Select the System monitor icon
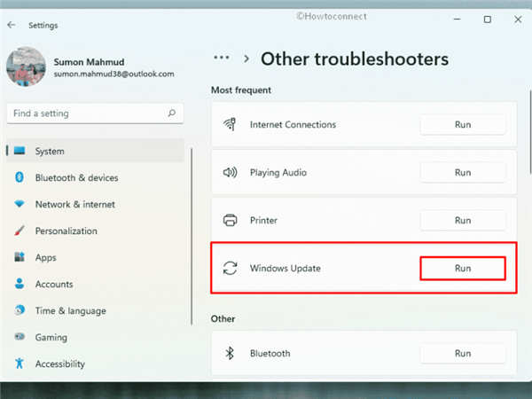 (x=20, y=151)
